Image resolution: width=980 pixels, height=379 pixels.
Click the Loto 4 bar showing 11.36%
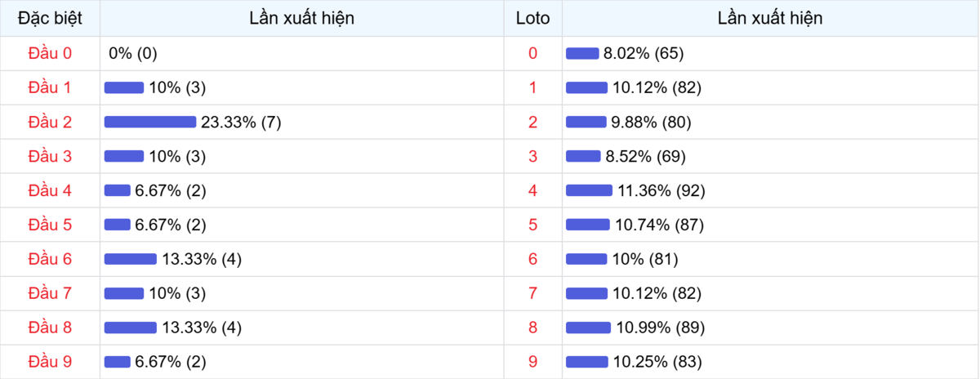(589, 190)
